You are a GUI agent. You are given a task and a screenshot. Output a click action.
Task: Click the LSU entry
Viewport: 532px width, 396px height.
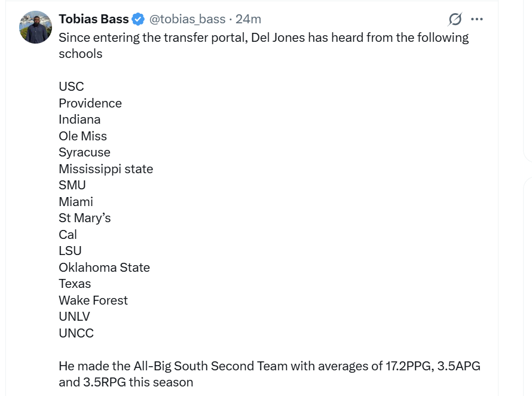[x=70, y=251]
